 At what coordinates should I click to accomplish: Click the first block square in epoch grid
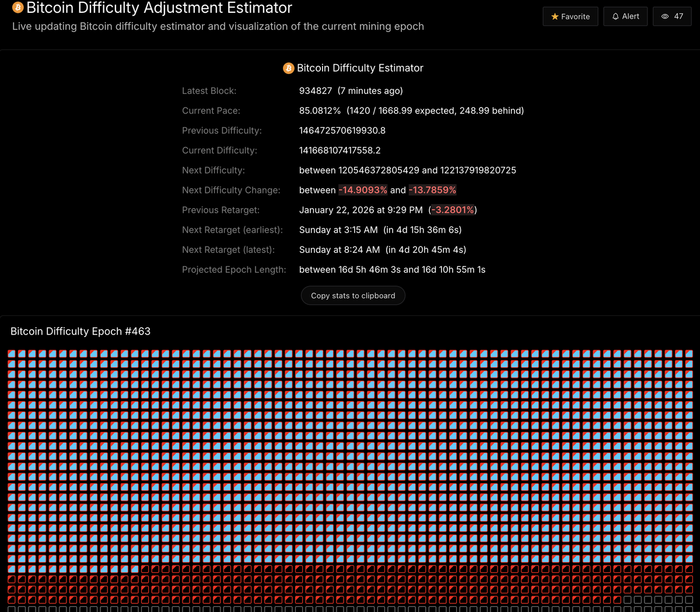(x=12, y=354)
